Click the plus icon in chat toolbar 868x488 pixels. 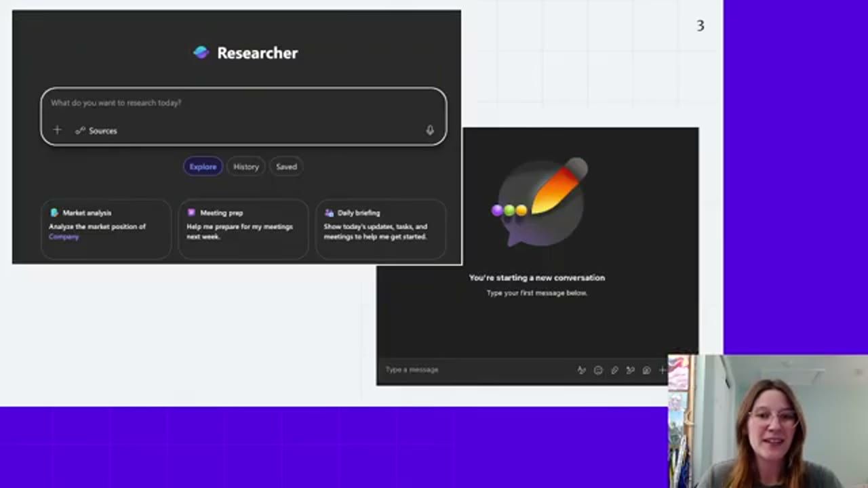(x=663, y=370)
